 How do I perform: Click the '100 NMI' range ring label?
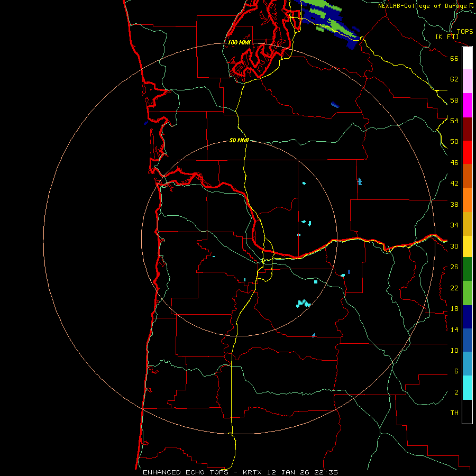coord(239,42)
